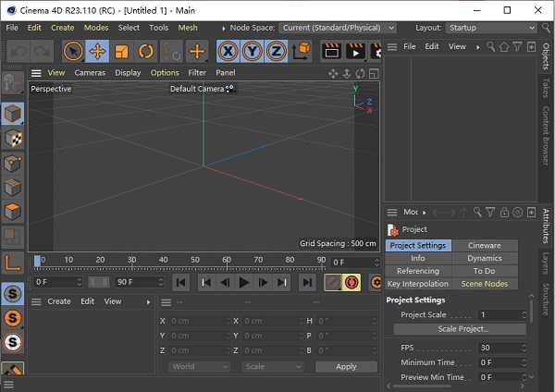
Task: Toggle the X axis lock
Action: tap(228, 51)
